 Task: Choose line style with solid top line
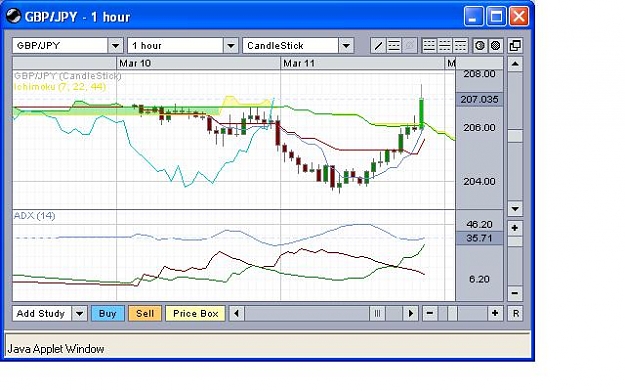coord(460,45)
